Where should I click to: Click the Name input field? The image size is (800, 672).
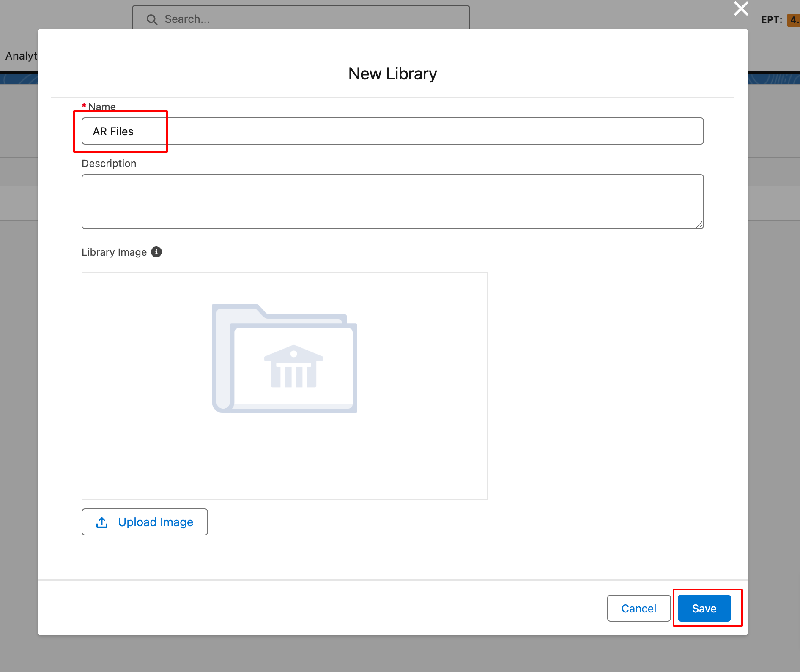[392, 131]
